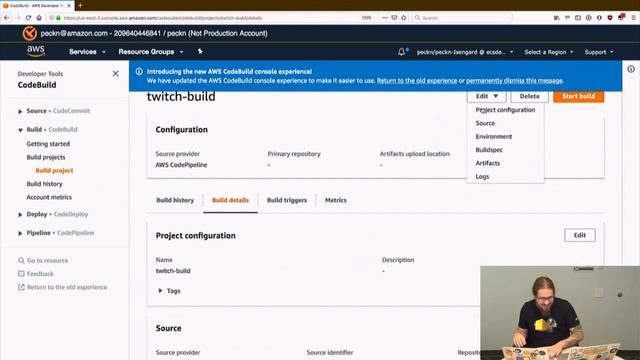The width and height of the screenshot is (640, 360).
Task: Choose Artifacts from Edit menu
Action: [488, 163]
